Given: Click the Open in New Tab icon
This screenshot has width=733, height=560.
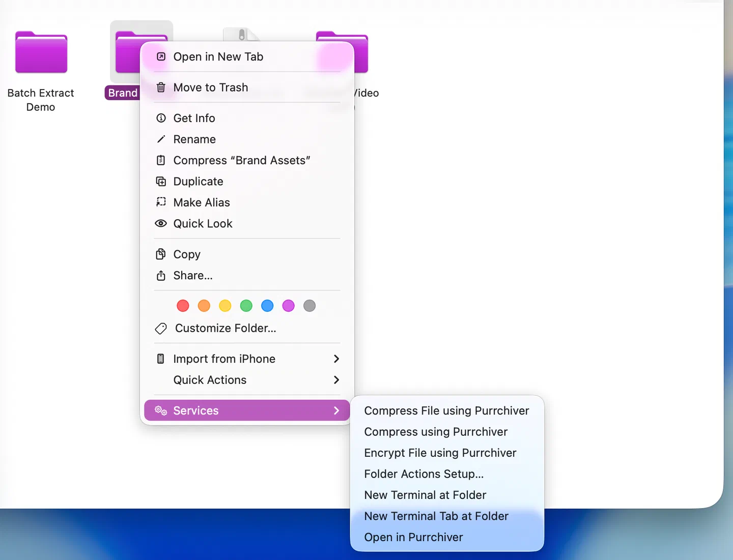Looking at the screenshot, I should click(161, 56).
